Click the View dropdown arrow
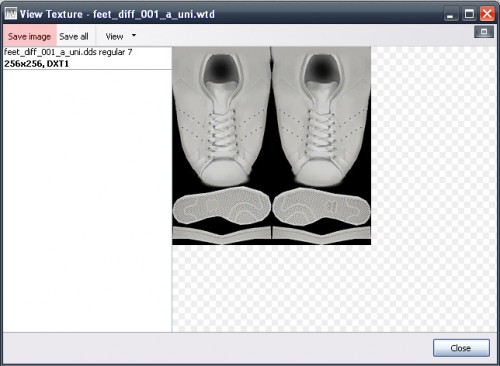Image resolution: width=500 pixels, height=366 pixels. coord(134,35)
